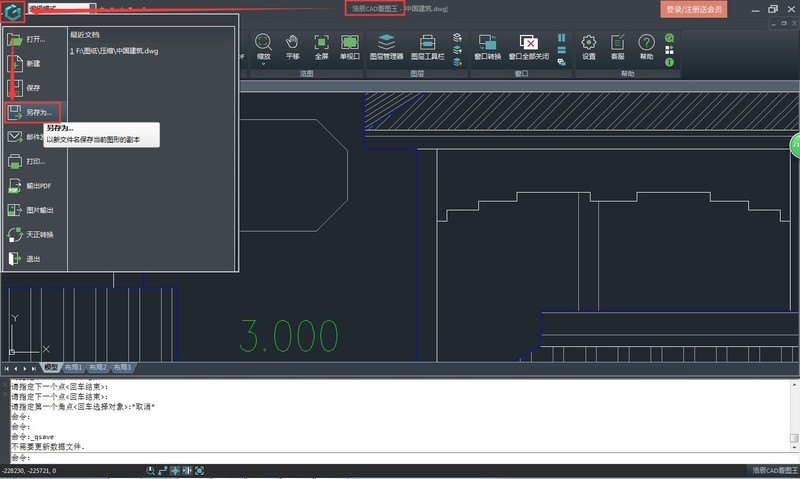Image resolution: width=800 pixels, height=479 pixels.
Task: Click the 平移 (Pan) hand tool
Action: point(293,46)
